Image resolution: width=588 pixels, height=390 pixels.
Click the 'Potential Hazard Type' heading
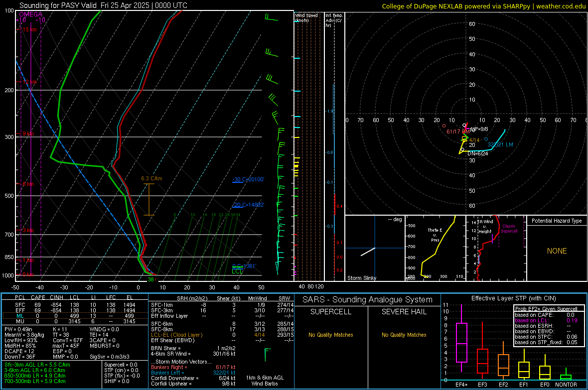pos(557,221)
